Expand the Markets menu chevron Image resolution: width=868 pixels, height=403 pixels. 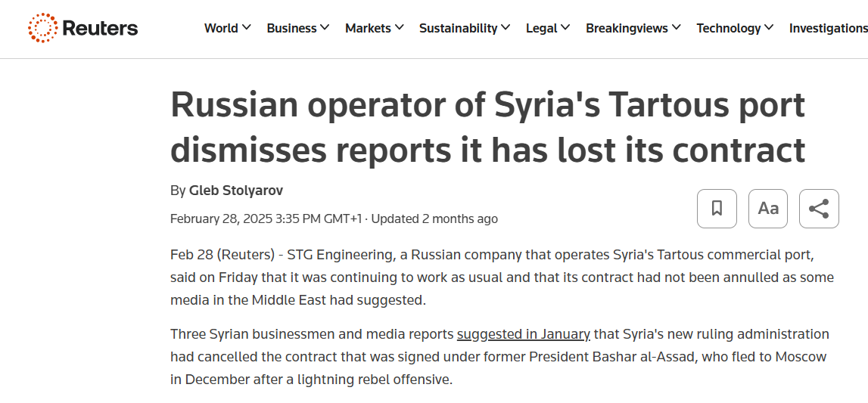(399, 28)
